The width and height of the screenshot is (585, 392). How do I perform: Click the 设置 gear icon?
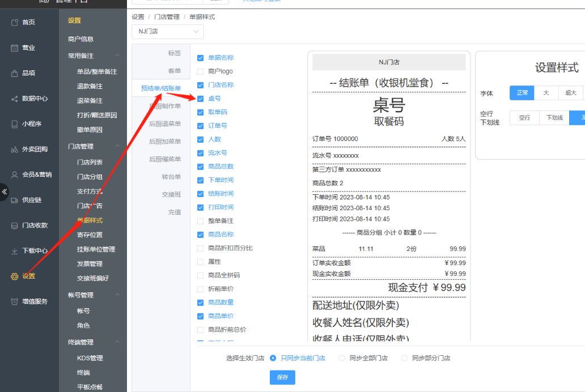tap(15, 276)
